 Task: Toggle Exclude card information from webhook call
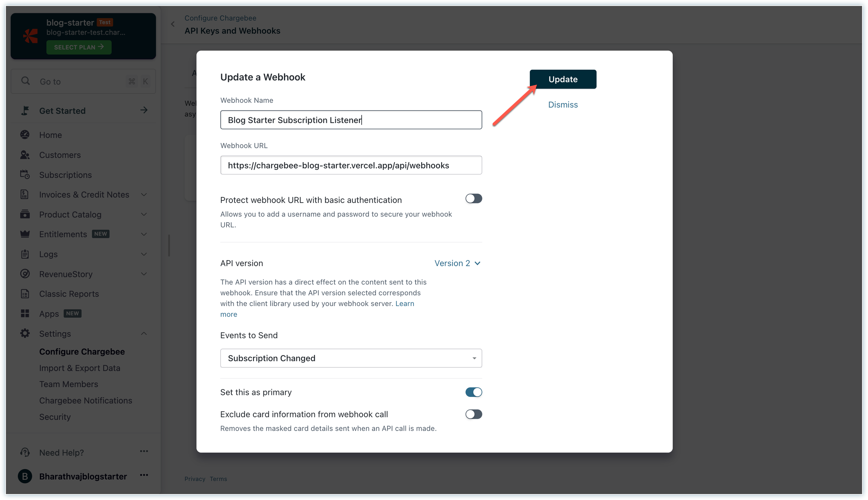pos(474,413)
